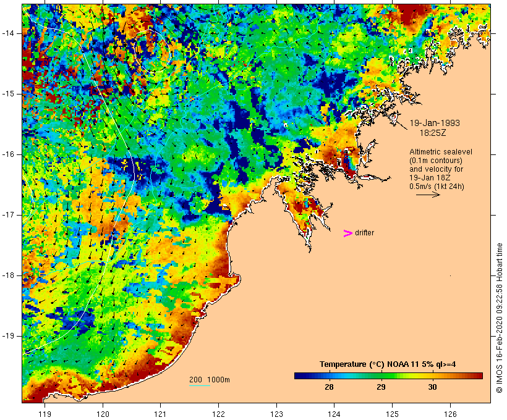This screenshot has height=420, width=507.
Task: Click the magenta drifter legend marker
Action: click(348, 233)
